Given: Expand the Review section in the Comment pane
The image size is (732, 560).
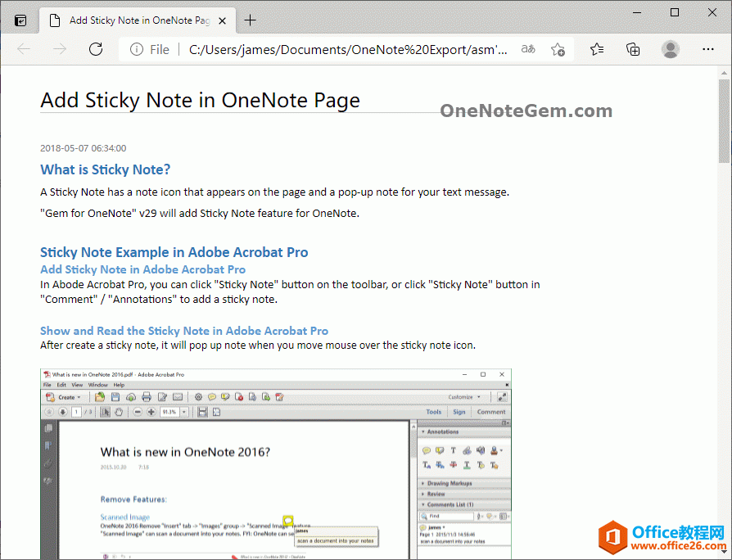Looking at the screenshot, I should 438,494.
